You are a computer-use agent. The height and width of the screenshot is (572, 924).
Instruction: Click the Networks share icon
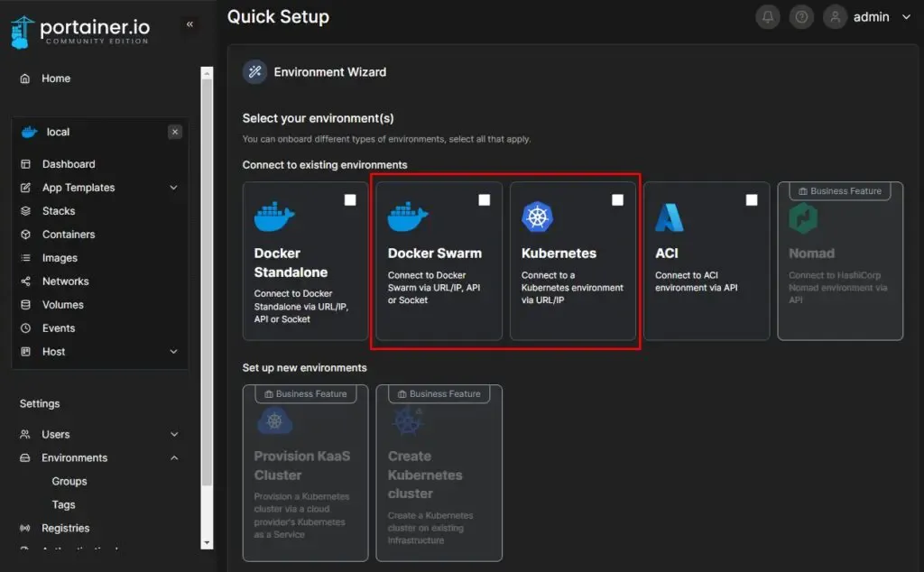point(25,281)
